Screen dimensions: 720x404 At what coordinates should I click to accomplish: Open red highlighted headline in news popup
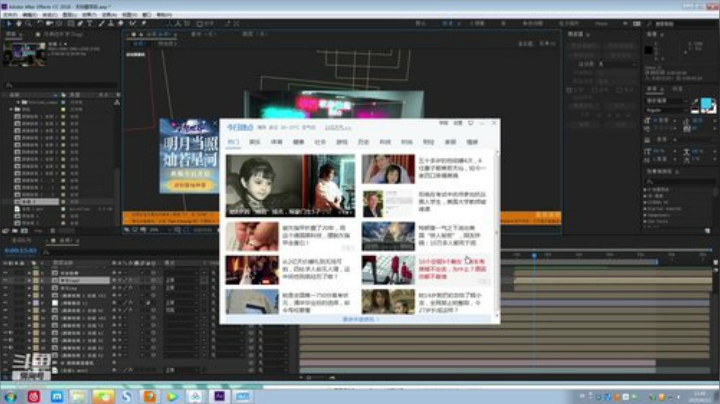[452, 269]
